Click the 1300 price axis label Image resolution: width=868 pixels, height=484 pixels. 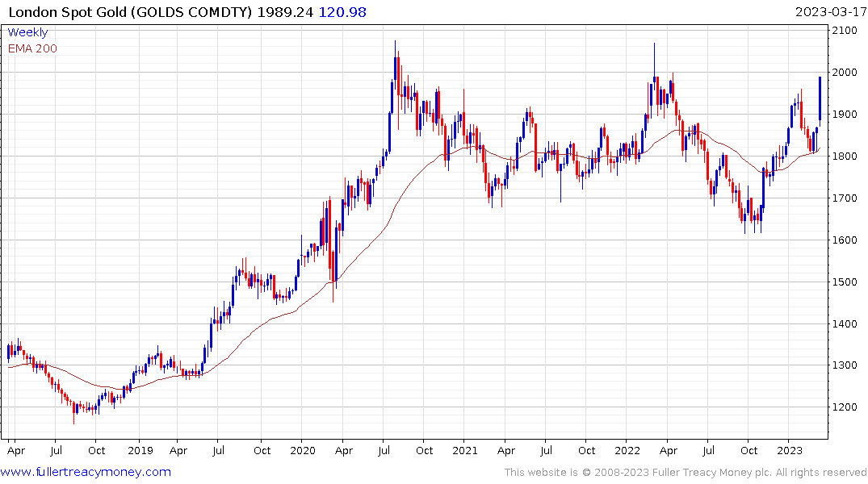845,365
